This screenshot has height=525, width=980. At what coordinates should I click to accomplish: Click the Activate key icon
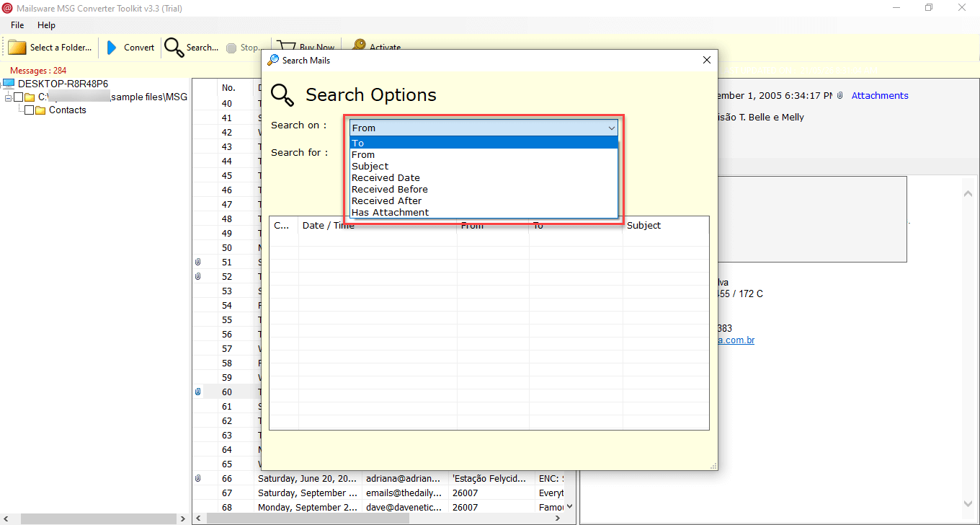[x=358, y=45]
